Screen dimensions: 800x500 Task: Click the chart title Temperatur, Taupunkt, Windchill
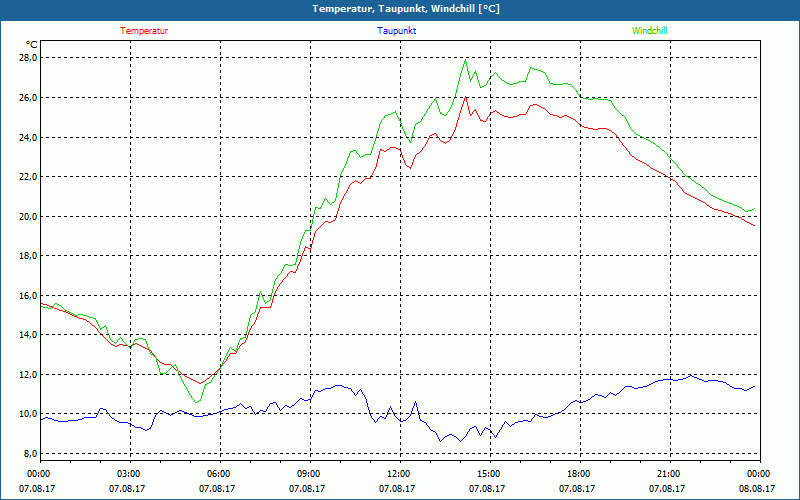[x=406, y=9]
